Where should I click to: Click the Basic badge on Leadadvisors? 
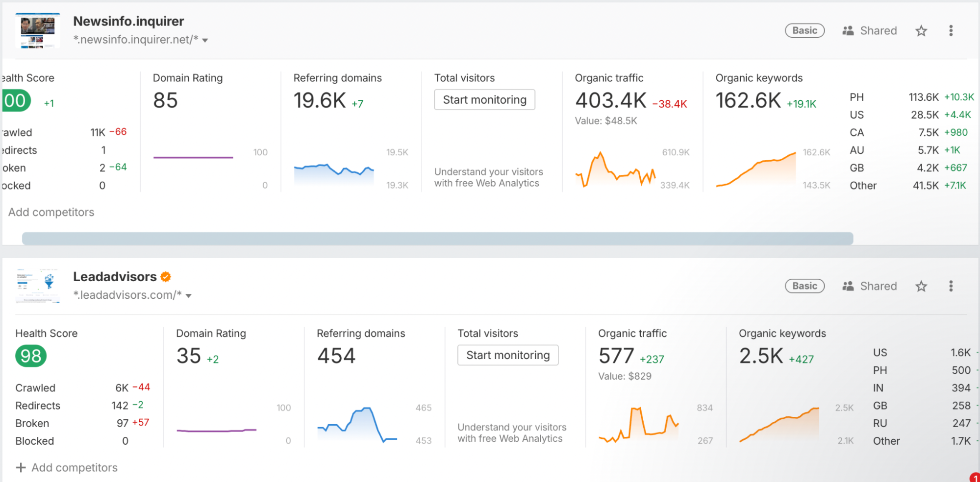(804, 286)
